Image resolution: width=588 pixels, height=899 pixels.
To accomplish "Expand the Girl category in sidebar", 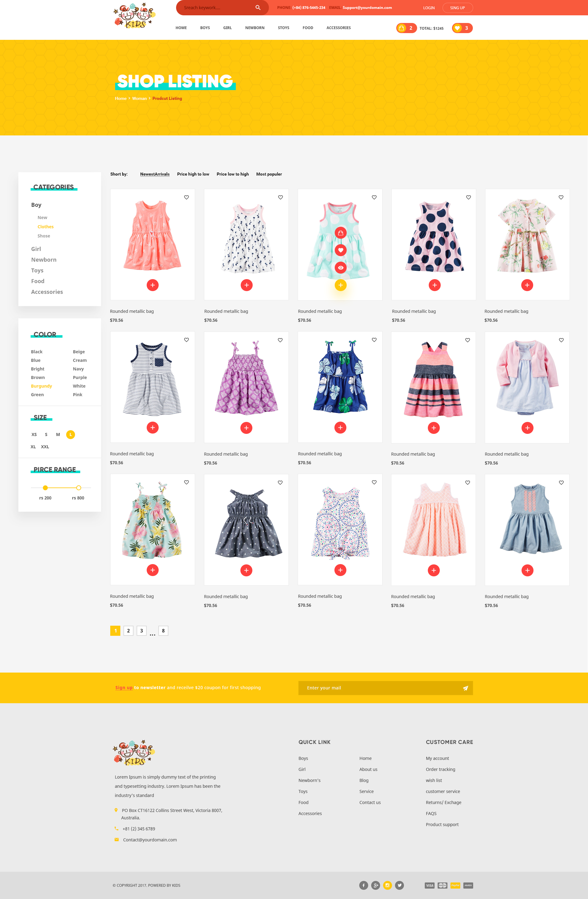I will (36, 249).
